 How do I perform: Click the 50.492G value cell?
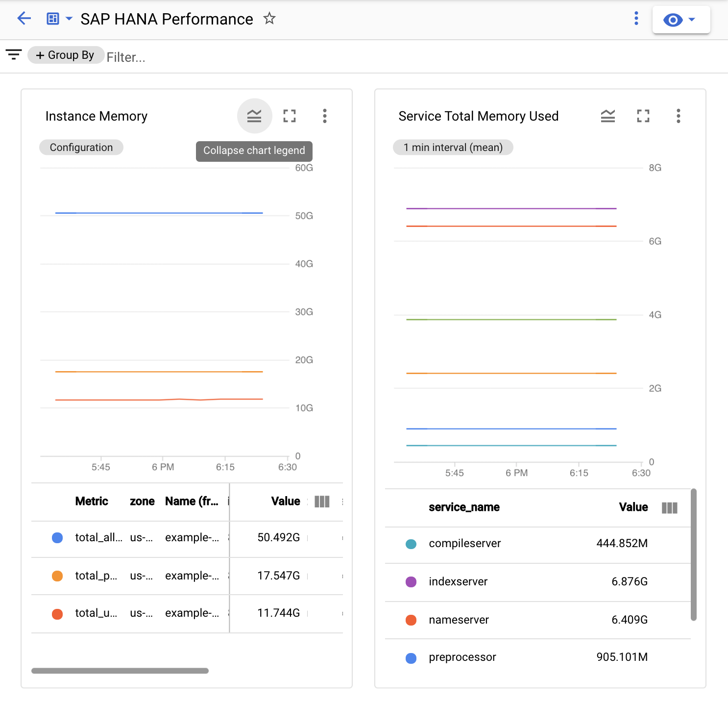tap(278, 538)
